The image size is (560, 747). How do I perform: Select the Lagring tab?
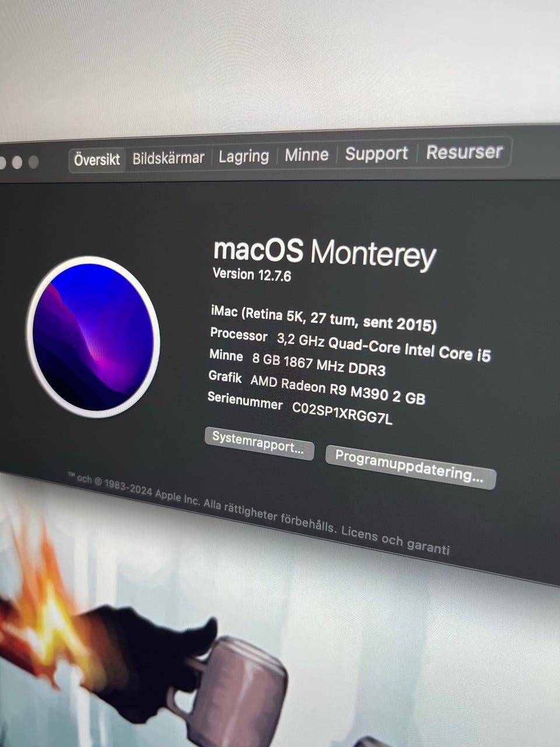click(x=243, y=156)
